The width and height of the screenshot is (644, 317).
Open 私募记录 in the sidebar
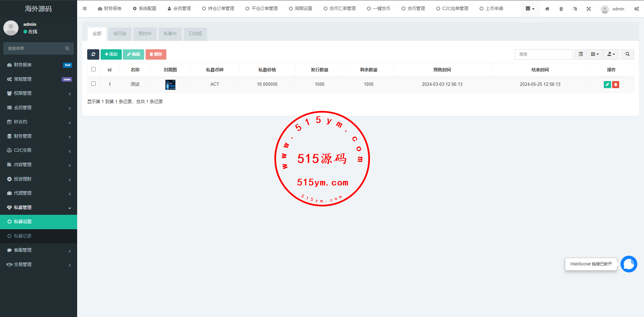pyautogui.click(x=23, y=236)
